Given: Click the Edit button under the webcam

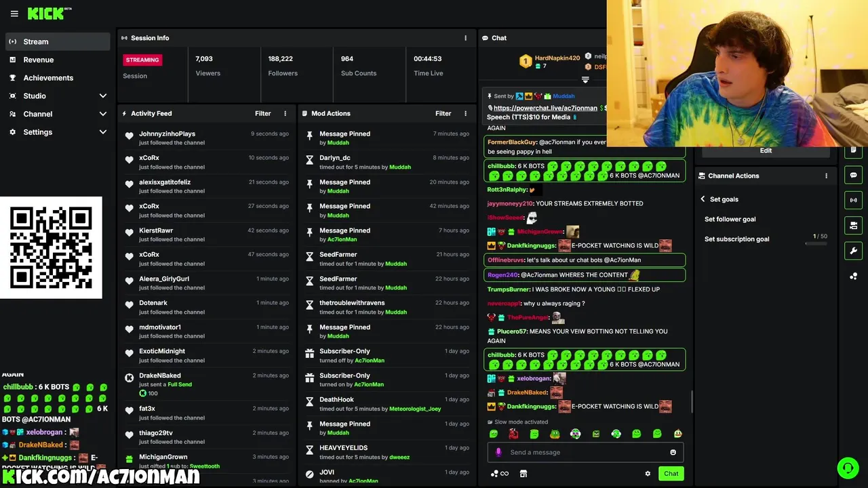Looking at the screenshot, I should (766, 150).
